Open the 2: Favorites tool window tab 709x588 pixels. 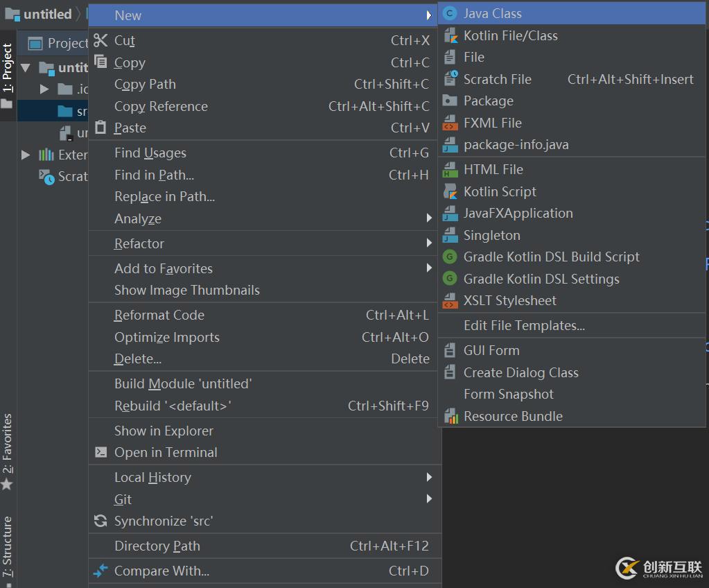(8, 451)
